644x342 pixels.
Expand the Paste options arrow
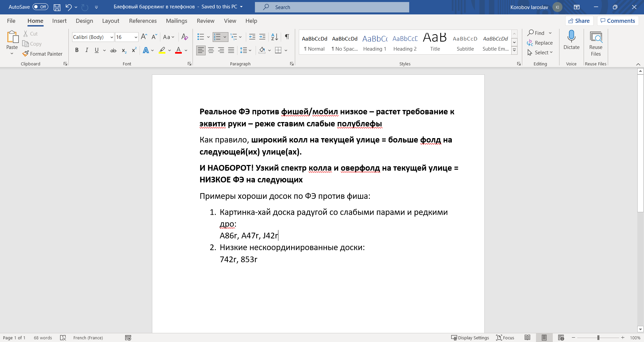[x=12, y=53]
